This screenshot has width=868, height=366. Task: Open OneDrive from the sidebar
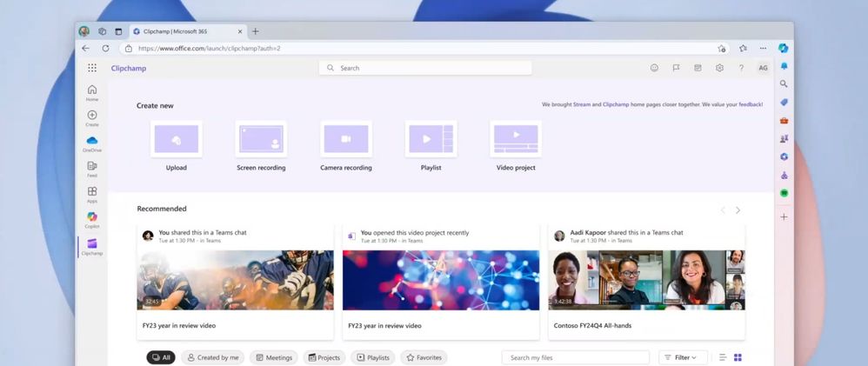[x=92, y=143]
